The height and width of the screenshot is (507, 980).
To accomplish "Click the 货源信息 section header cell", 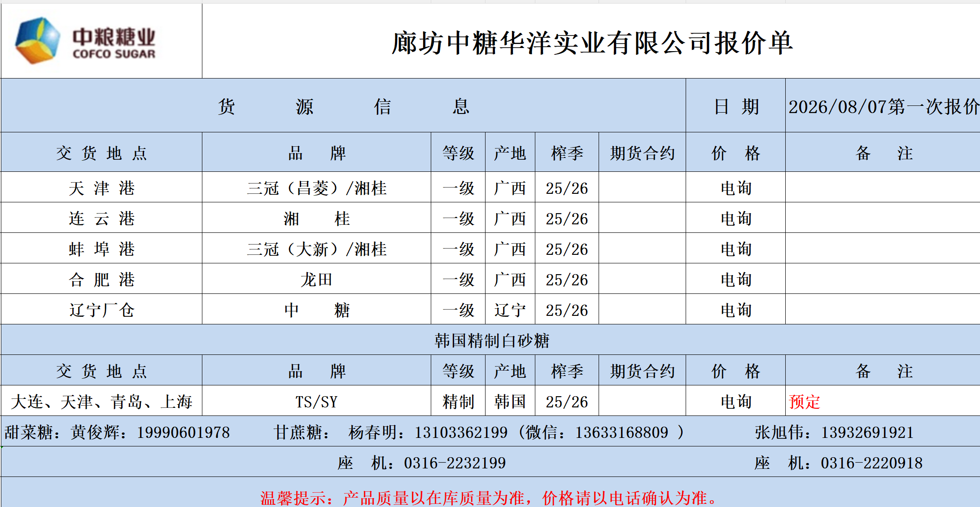I will click(x=343, y=106).
